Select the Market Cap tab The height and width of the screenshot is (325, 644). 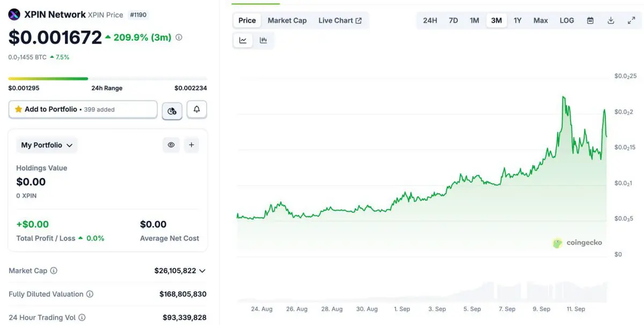pos(287,20)
